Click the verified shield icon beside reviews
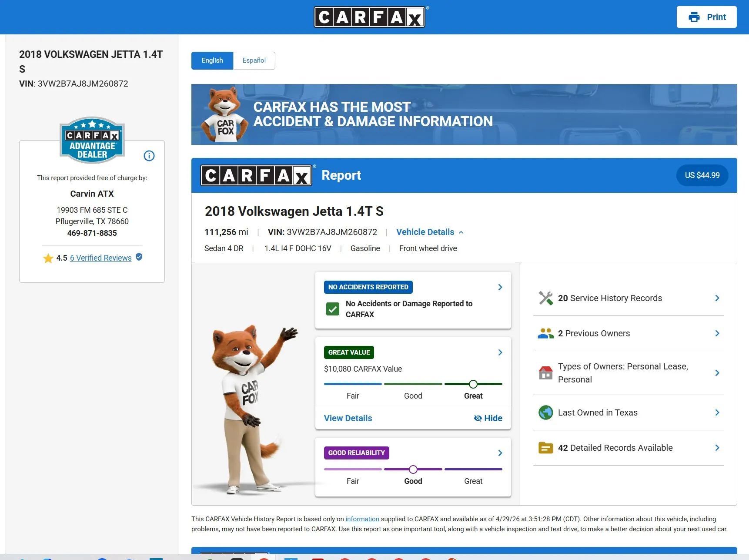Image resolution: width=749 pixels, height=560 pixels. coord(139,257)
